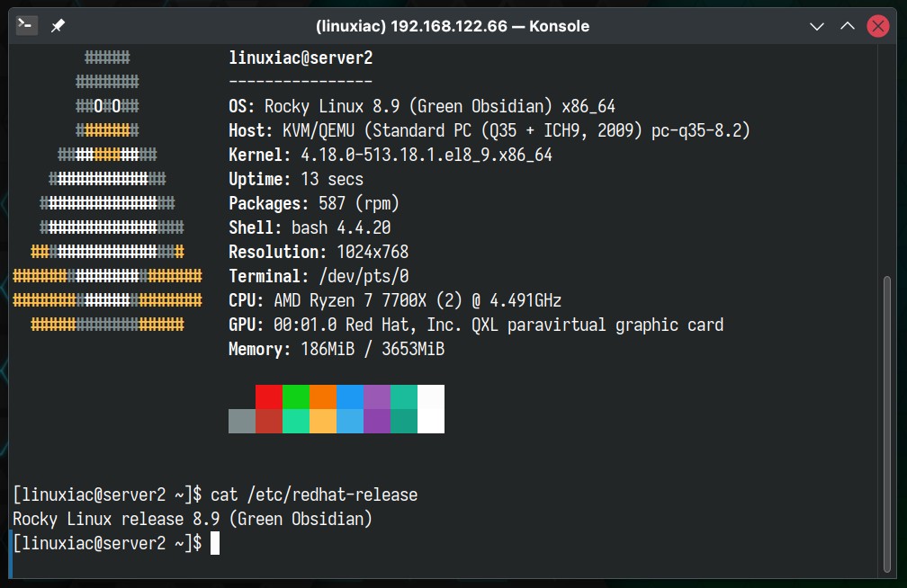Click the 'Packages: 587 (rpm)' line
This screenshot has height=588, width=907.
314,203
